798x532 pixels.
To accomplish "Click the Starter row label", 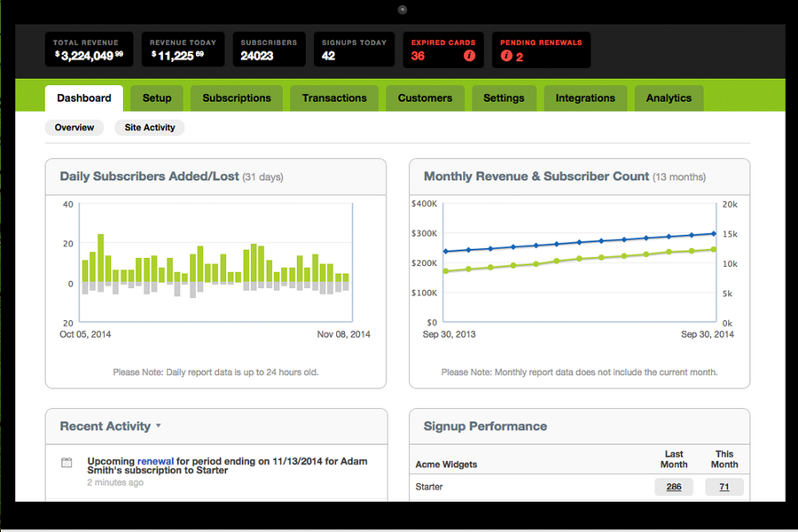I will coord(429,487).
